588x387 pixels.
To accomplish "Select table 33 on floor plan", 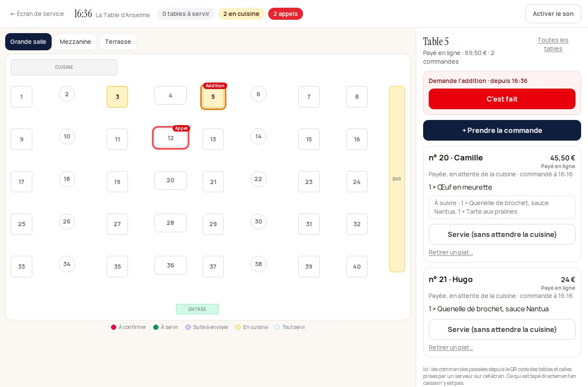I will (x=22, y=267).
